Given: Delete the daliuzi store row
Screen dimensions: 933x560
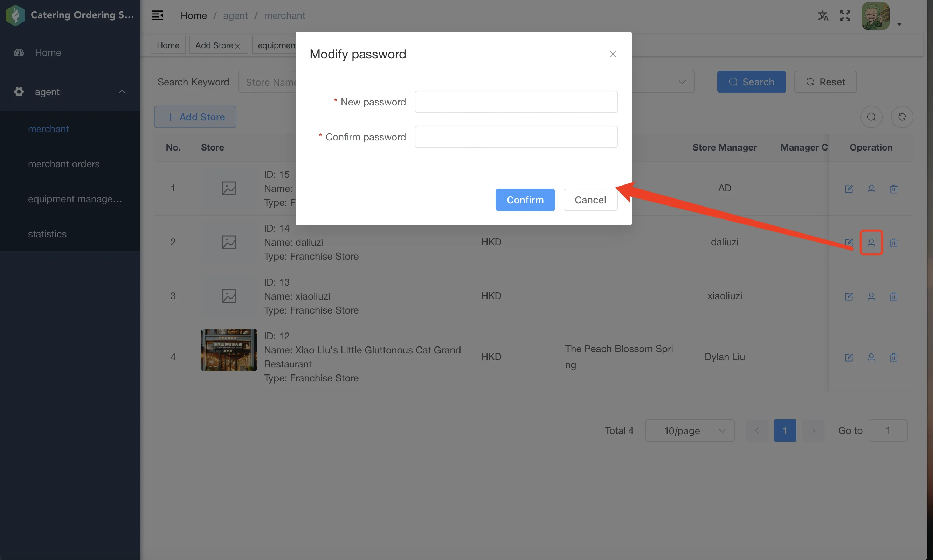Looking at the screenshot, I should click(x=893, y=243).
